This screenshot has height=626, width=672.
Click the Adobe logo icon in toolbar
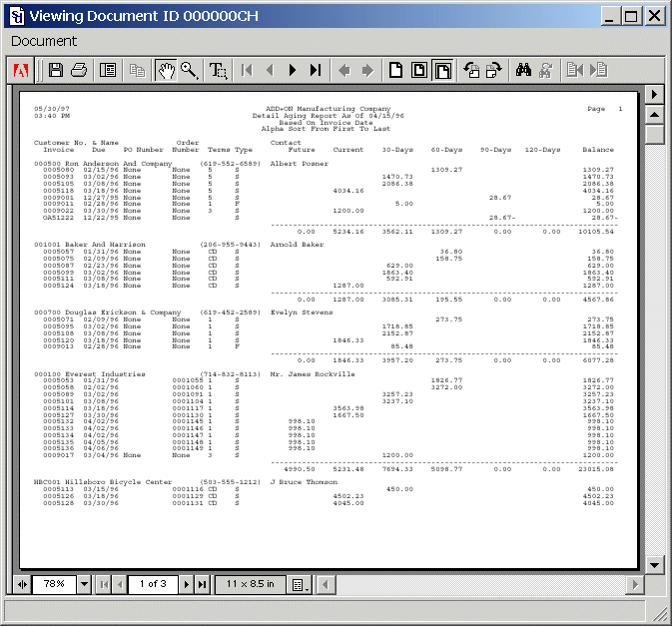coord(20,70)
